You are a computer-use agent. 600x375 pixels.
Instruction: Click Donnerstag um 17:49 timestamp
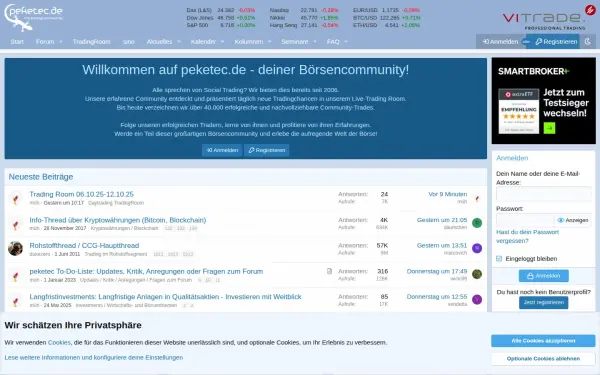click(437, 271)
